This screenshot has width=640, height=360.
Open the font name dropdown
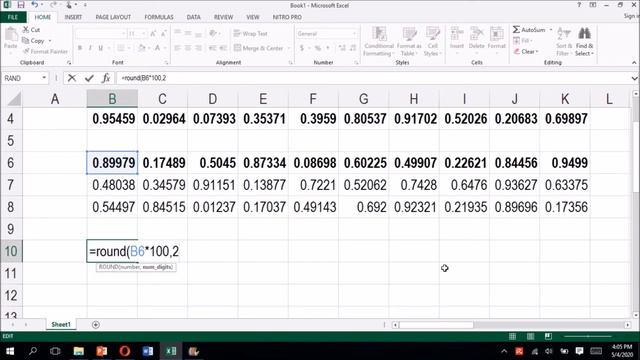(x=123, y=33)
